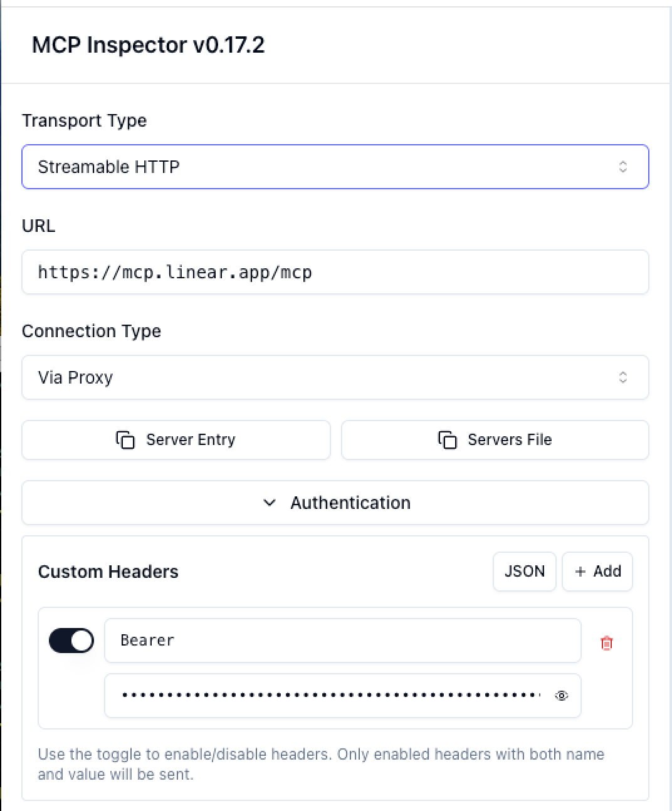Viewport: 672px width, 811px height.
Task: Click into the URL text field
Action: 335,272
